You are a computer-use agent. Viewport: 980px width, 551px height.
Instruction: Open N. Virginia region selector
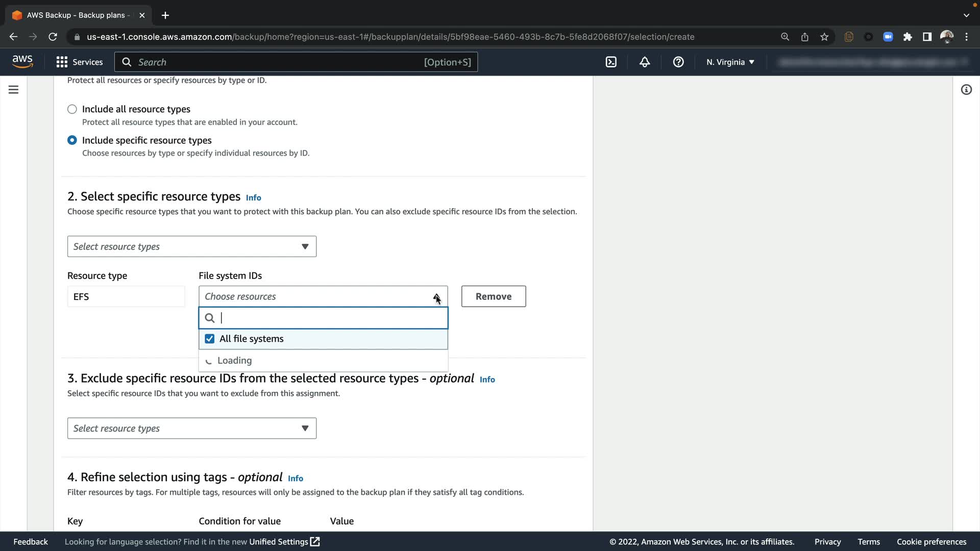point(730,62)
